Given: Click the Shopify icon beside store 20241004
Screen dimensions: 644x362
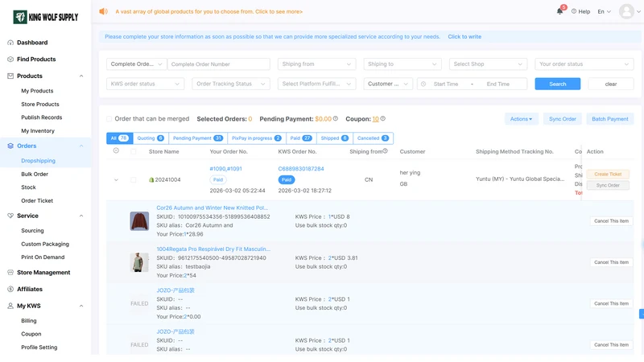Looking at the screenshot, I should click(151, 179).
